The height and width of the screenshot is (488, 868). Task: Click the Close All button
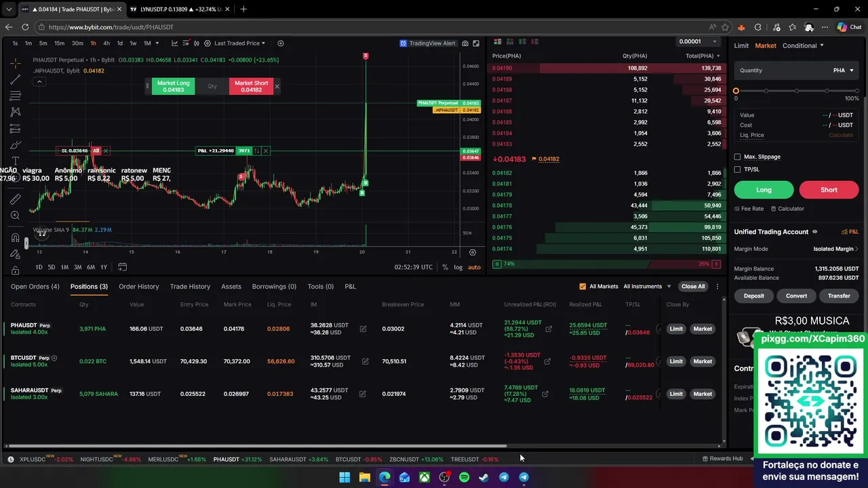(693, 287)
